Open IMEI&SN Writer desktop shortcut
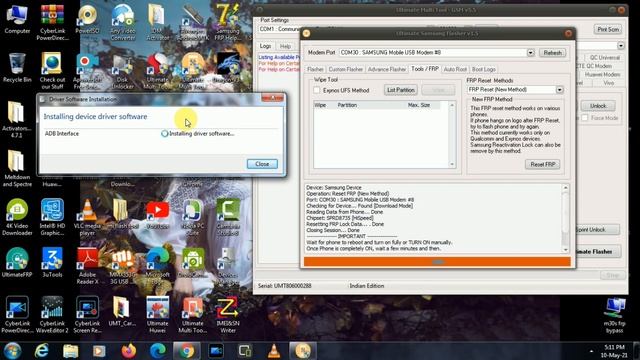 (228, 315)
